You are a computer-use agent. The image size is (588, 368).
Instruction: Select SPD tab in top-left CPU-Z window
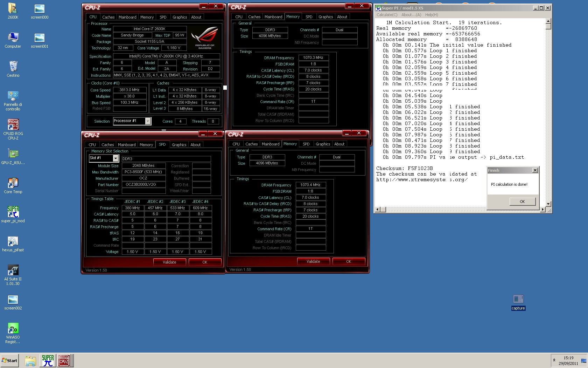point(163,17)
